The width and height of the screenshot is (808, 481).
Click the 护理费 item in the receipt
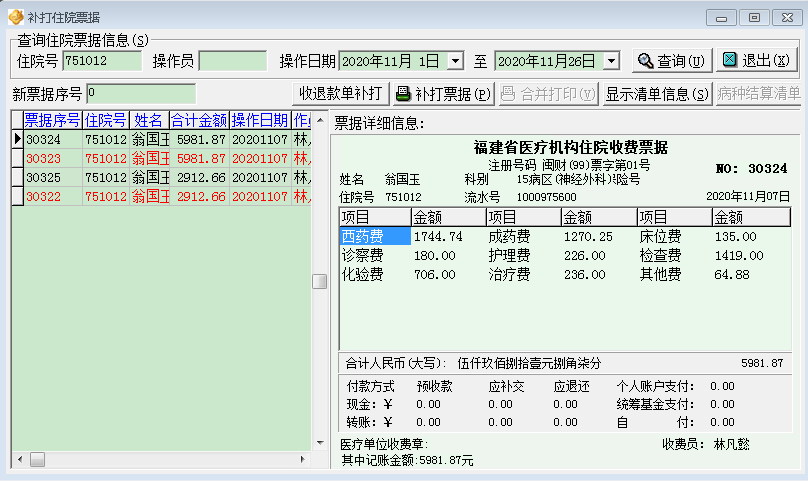509,255
